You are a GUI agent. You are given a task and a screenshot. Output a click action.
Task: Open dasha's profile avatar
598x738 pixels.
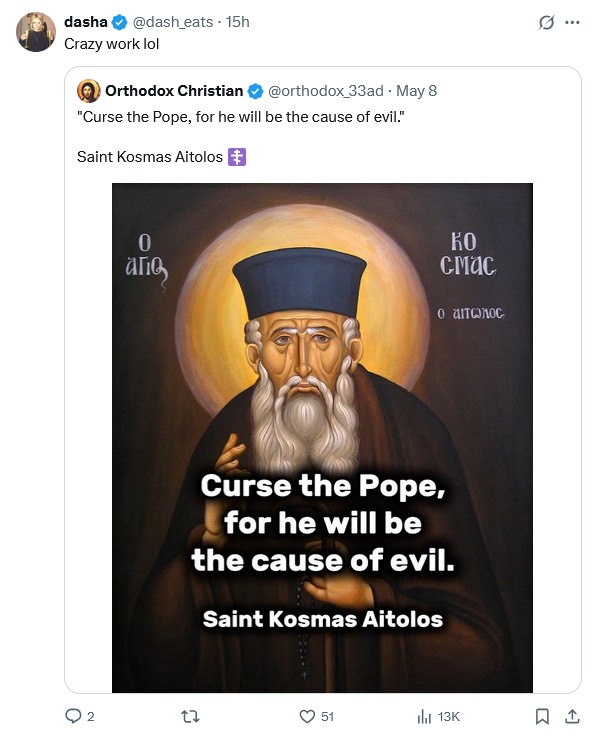coord(36,32)
